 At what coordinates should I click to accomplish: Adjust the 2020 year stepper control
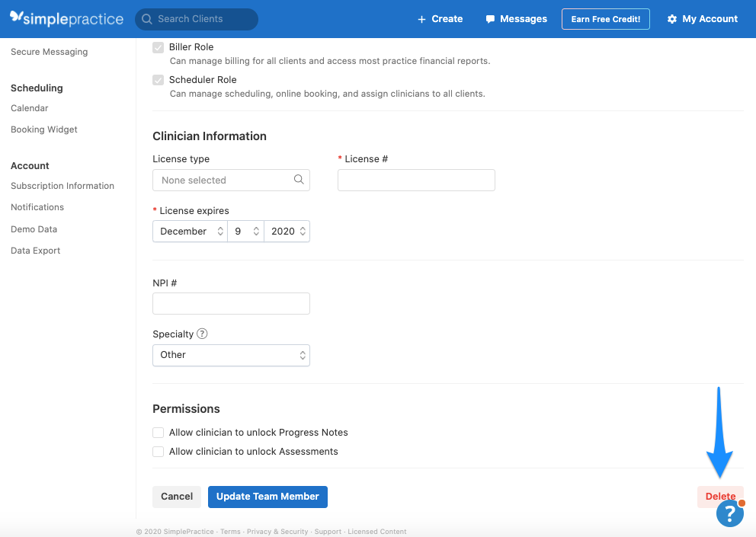(x=287, y=231)
